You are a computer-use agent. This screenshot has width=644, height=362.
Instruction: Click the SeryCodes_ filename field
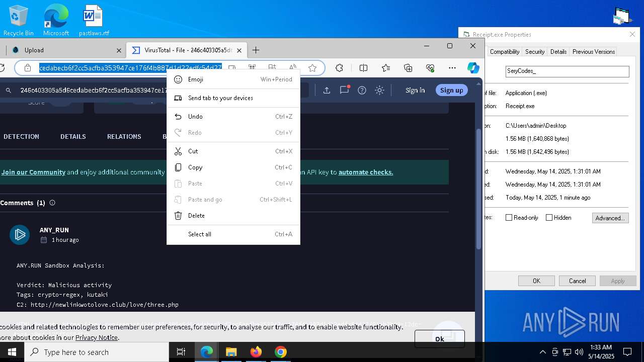pos(567,71)
